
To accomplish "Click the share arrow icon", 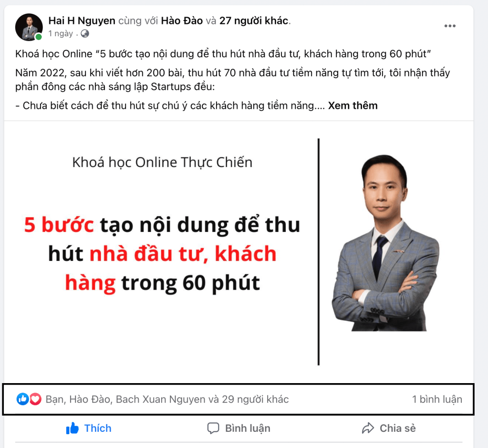I will tap(368, 428).
